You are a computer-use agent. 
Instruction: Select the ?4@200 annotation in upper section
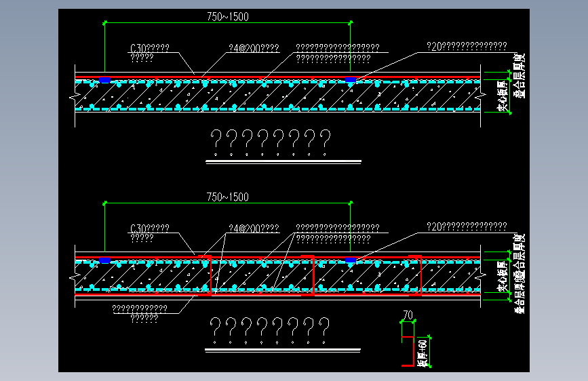254,48
